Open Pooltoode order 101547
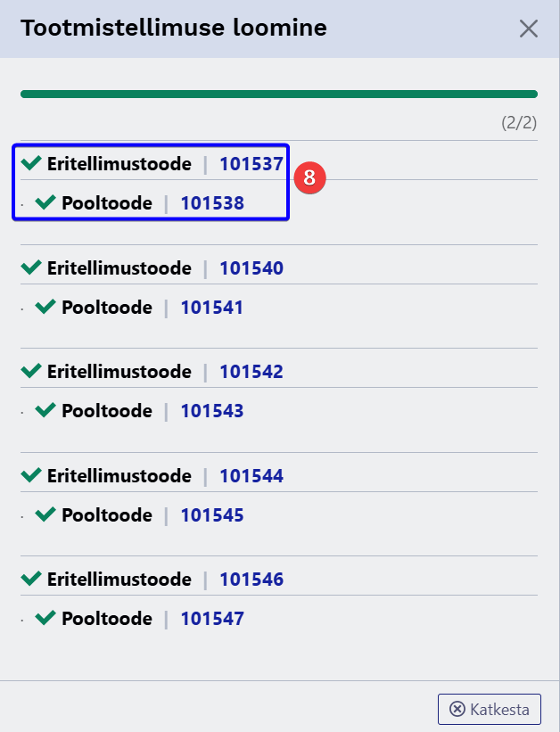This screenshot has width=560, height=732. (212, 619)
